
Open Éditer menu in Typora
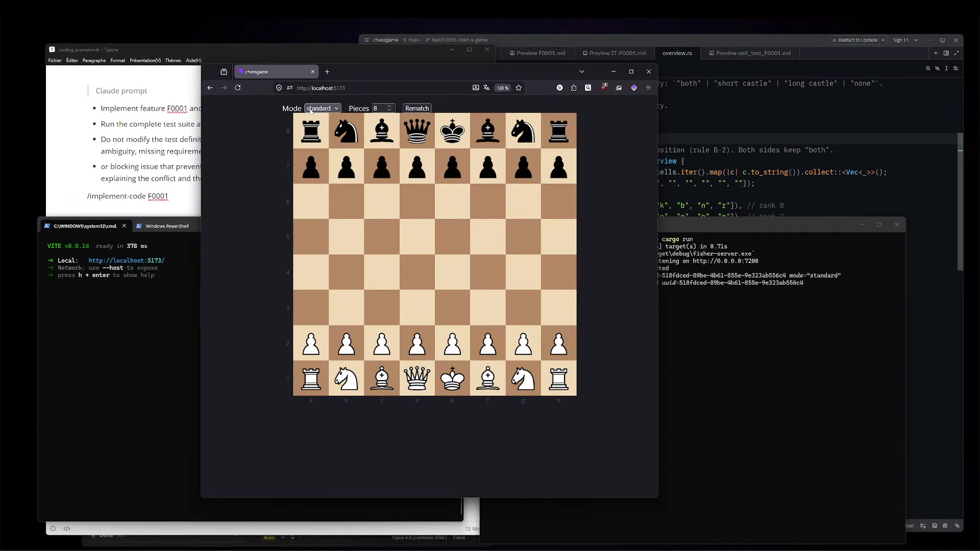72,61
